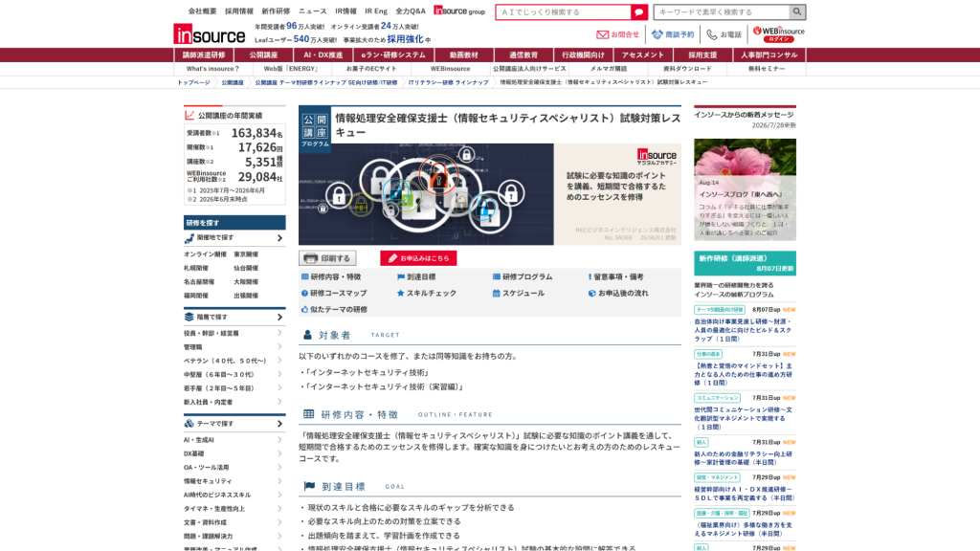Click 全力Q&A top link
This screenshot has height=551, width=980.
pos(410,11)
